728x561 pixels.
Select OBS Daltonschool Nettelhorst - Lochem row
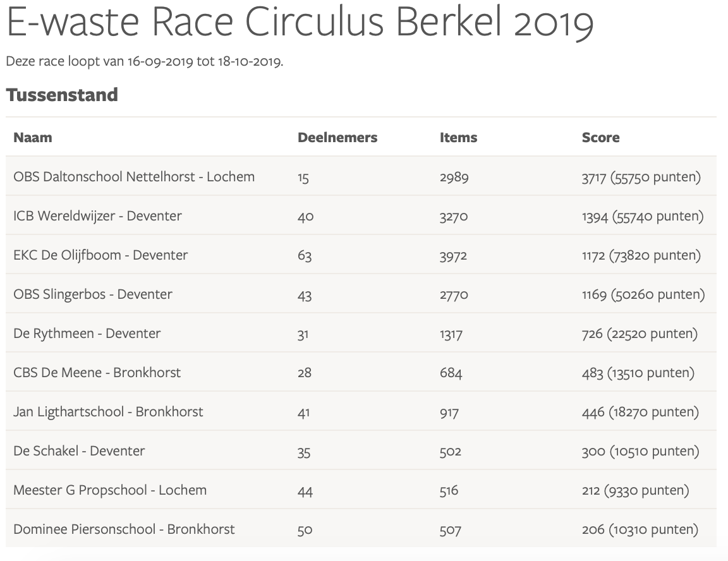point(134,177)
